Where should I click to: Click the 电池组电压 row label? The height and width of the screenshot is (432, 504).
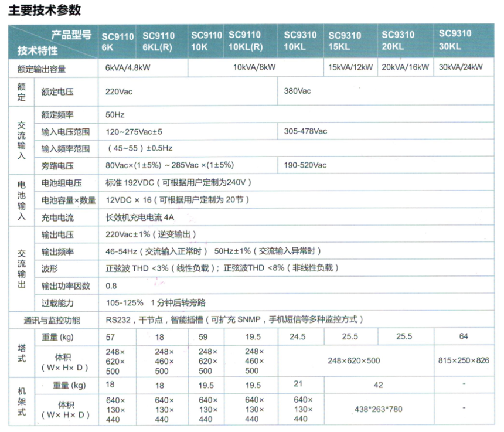tap(62, 183)
